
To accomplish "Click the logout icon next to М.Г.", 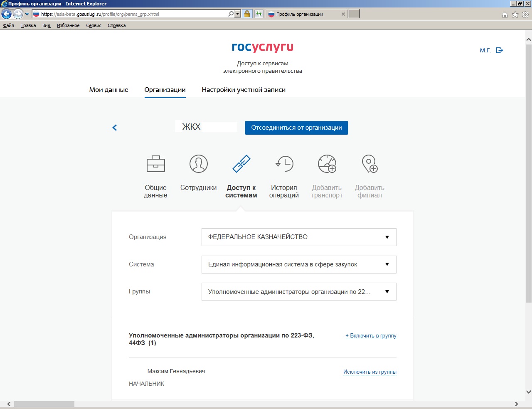I will tap(500, 50).
